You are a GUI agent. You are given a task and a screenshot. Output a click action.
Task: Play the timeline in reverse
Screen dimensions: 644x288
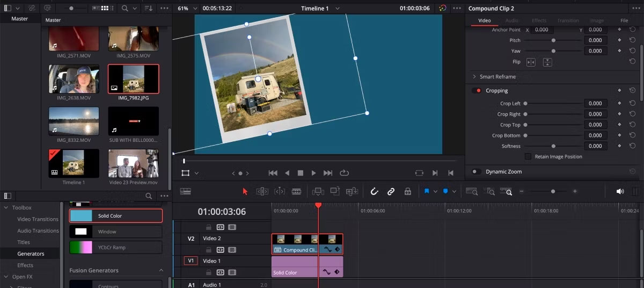coord(287,173)
